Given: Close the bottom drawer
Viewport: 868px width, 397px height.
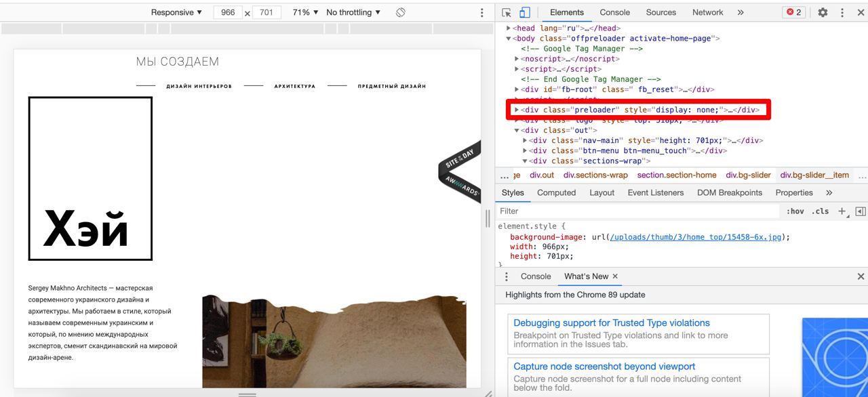Looking at the screenshot, I should click(861, 276).
